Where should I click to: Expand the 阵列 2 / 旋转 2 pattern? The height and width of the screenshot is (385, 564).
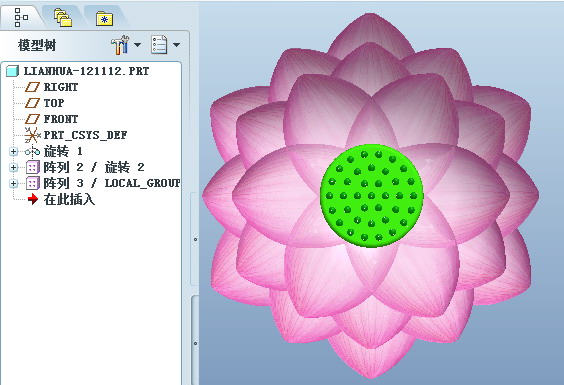[x=13, y=167]
